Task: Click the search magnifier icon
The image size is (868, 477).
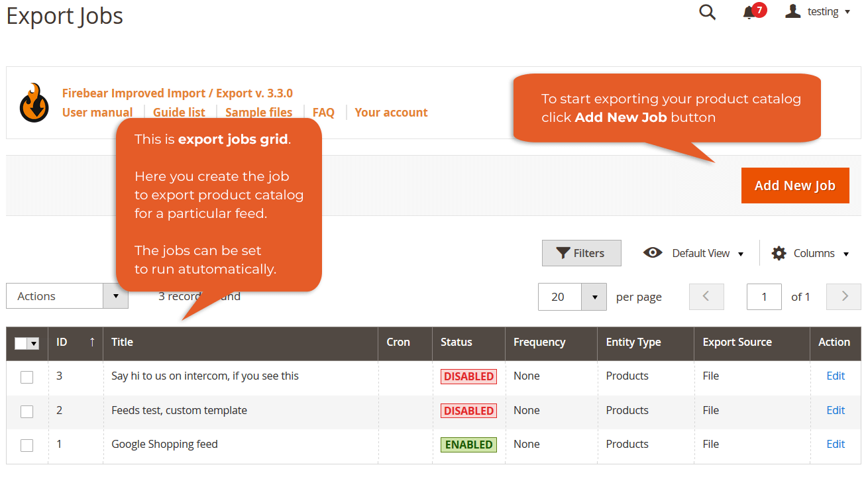Action: tap(707, 13)
